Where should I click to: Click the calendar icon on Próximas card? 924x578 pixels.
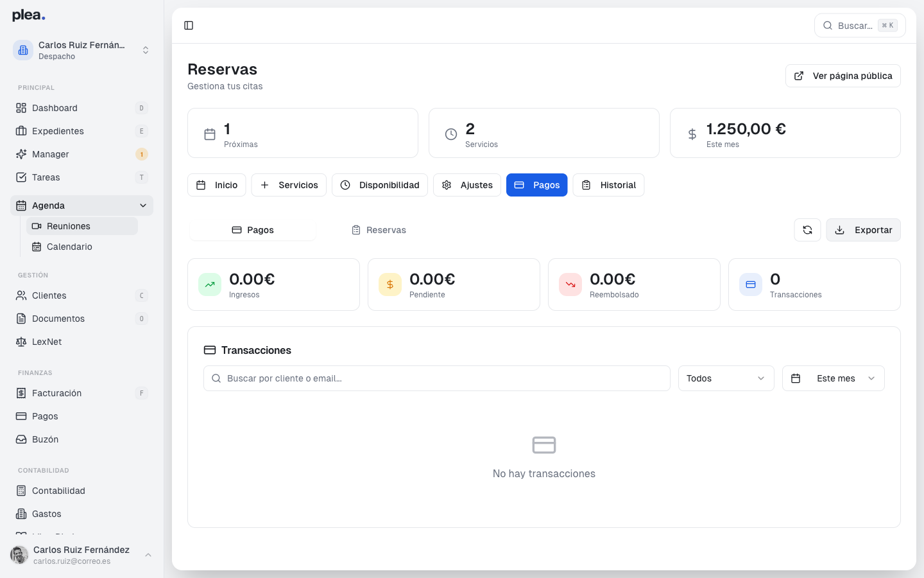(x=210, y=134)
